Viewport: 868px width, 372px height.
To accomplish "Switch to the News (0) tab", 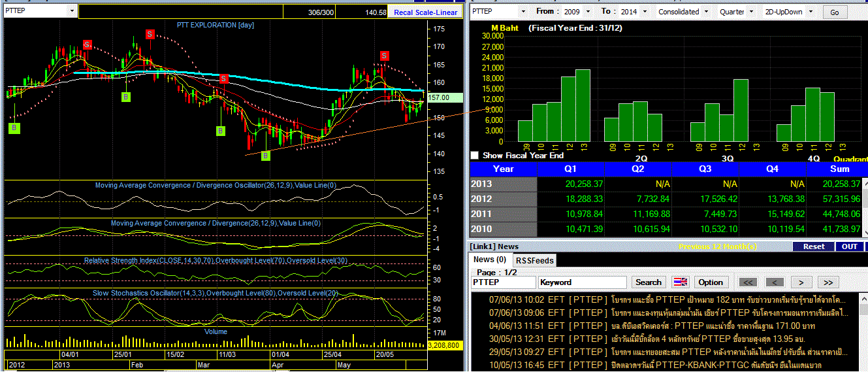I will coord(490,260).
